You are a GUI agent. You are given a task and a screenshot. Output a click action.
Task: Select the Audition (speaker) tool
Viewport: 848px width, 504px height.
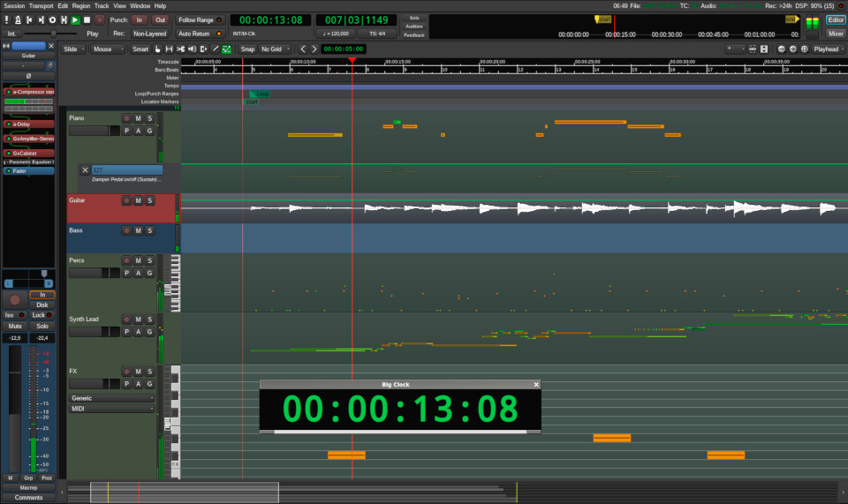[x=192, y=49]
